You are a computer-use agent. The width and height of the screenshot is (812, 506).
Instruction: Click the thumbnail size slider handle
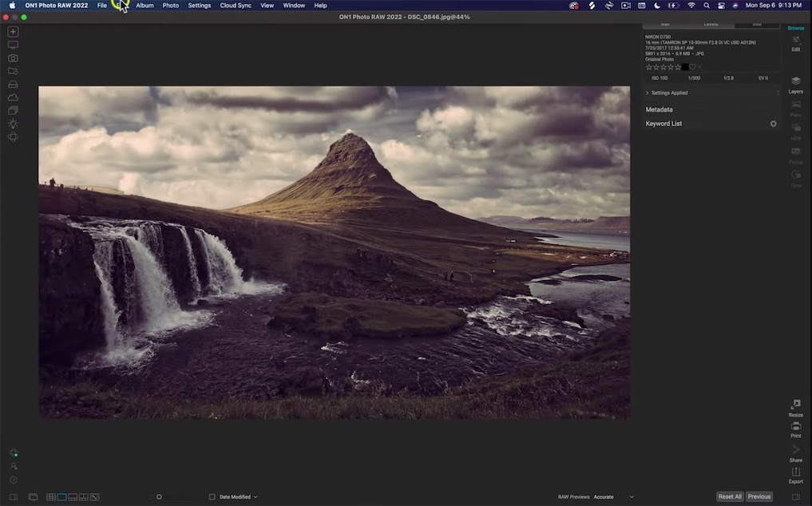click(159, 496)
